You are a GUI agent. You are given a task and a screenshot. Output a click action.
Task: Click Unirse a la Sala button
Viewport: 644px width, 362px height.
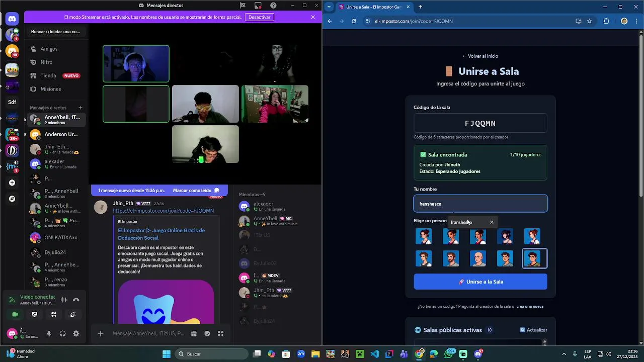tap(480, 282)
